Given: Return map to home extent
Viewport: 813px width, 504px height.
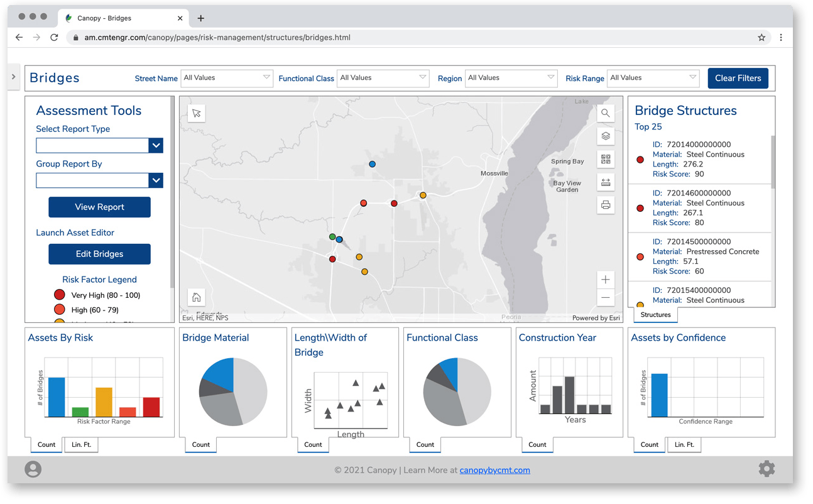Looking at the screenshot, I should tap(197, 297).
